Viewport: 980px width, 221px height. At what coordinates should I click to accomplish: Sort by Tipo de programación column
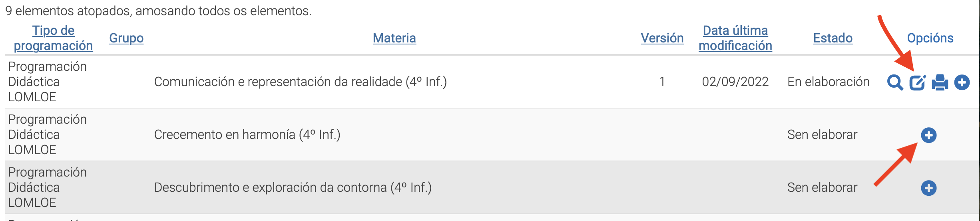pyautogui.click(x=53, y=38)
